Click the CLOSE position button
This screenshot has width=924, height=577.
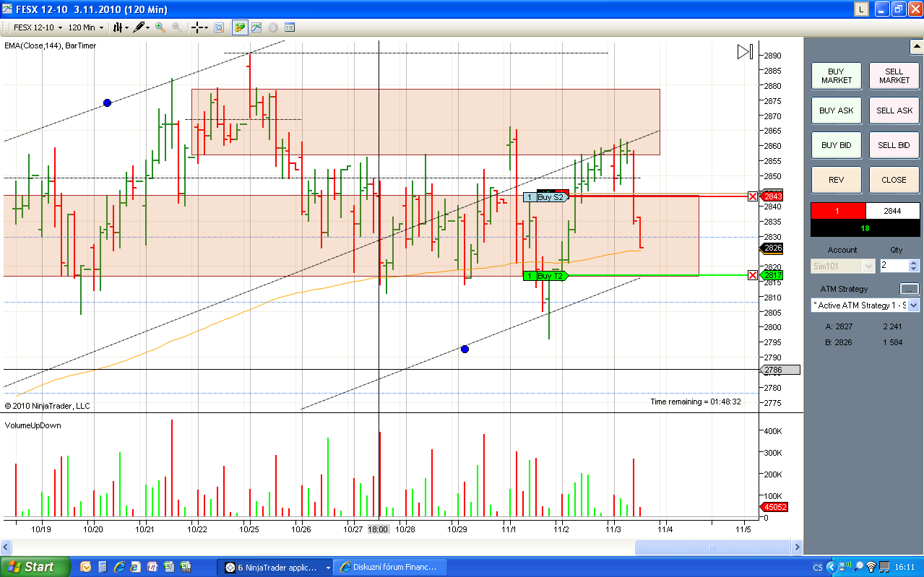tap(894, 180)
